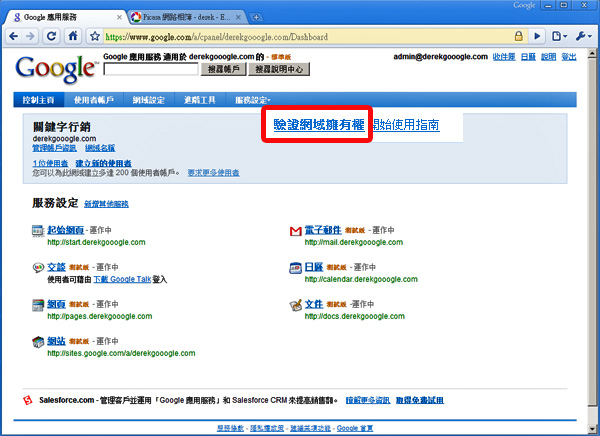Click the 新增其他服務 link
Image resolution: width=600 pixels, height=436 pixels.
(x=106, y=204)
